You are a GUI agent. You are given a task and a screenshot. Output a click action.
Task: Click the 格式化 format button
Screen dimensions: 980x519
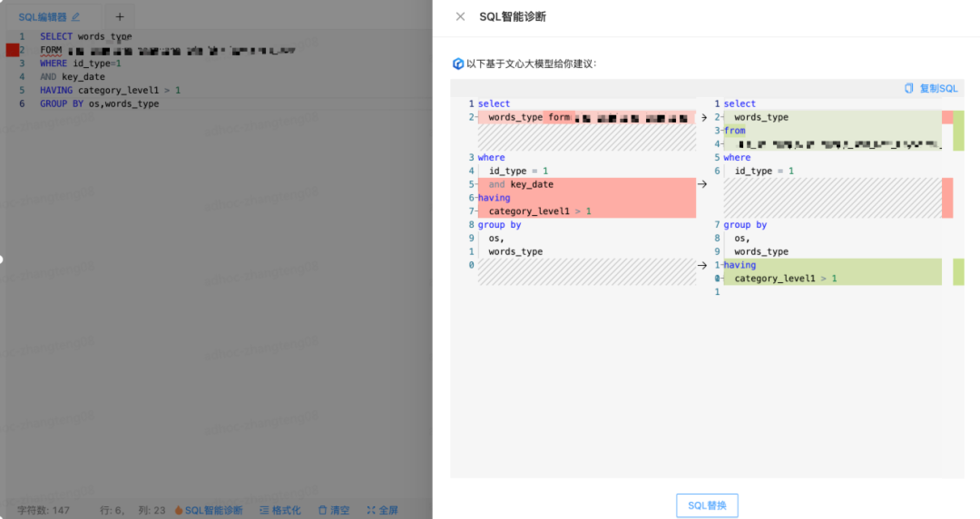pos(286,510)
